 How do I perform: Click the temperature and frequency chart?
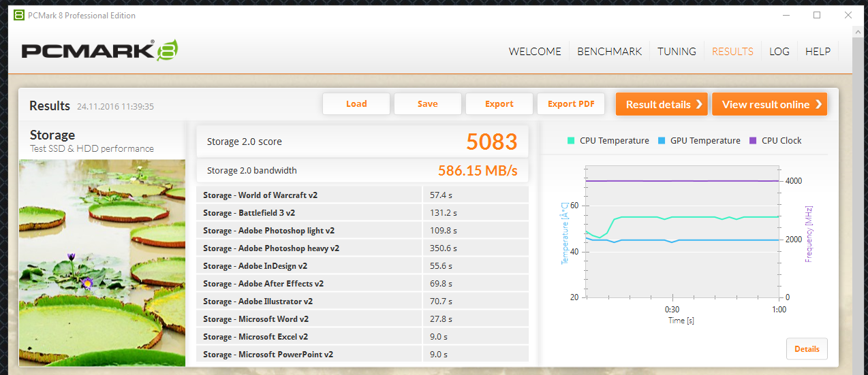681,231
